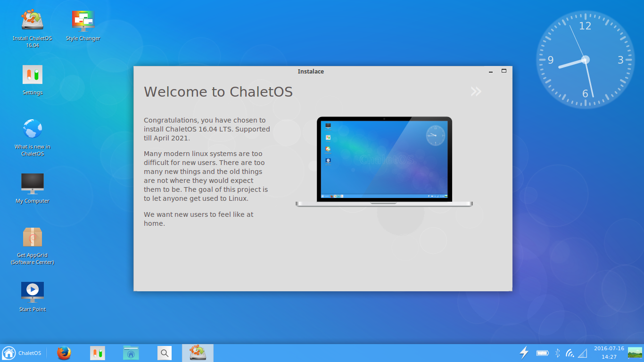Click the landscape wallpaper icon in tray
This screenshot has width=644, height=362.
(x=635, y=353)
